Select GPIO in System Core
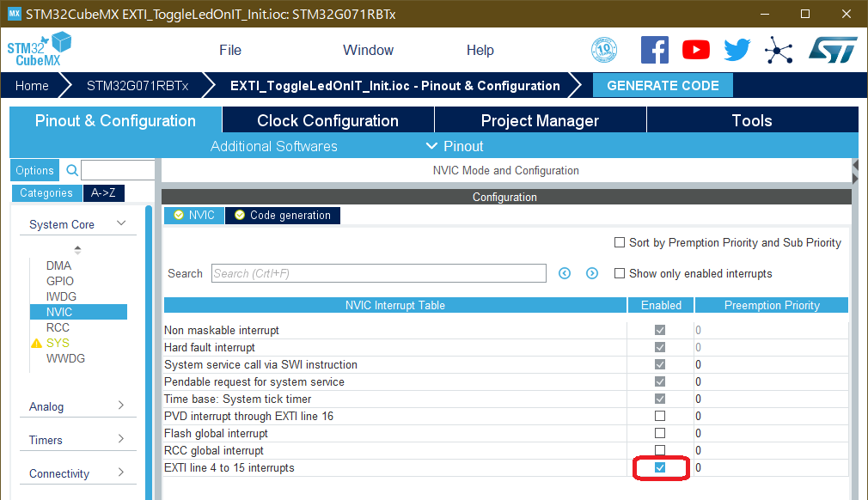868x500 pixels. click(x=60, y=281)
